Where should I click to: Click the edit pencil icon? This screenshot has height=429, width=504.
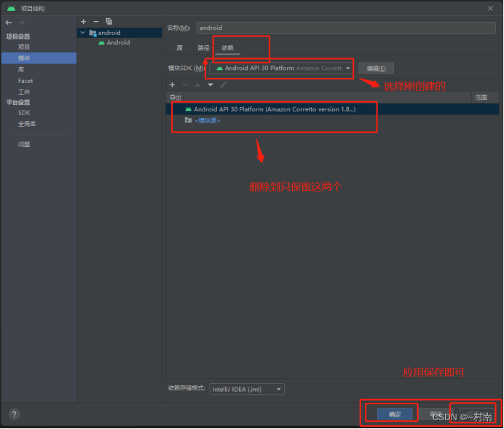click(224, 84)
